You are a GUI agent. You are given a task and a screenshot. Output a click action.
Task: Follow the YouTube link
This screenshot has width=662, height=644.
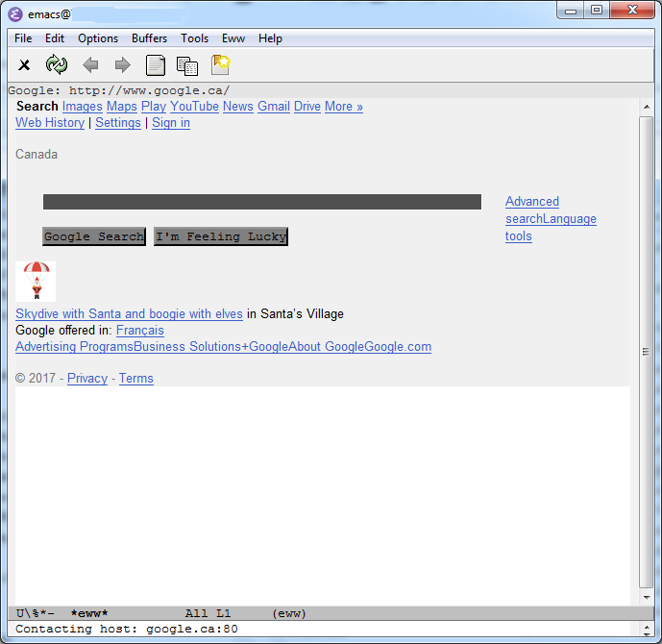point(195,107)
